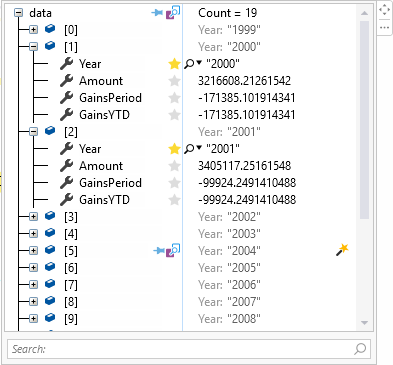
Task: Open the visualizer icon beside data
Action: [x=173, y=13]
